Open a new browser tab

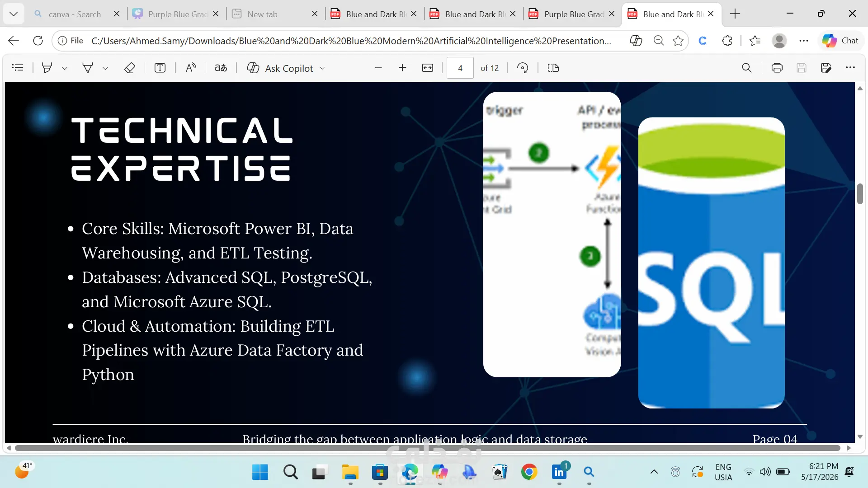(x=735, y=14)
